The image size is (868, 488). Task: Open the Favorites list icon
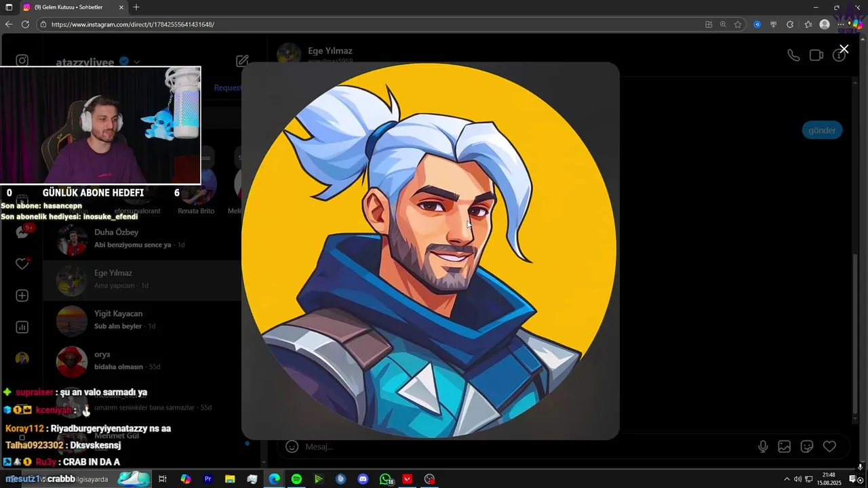(808, 24)
